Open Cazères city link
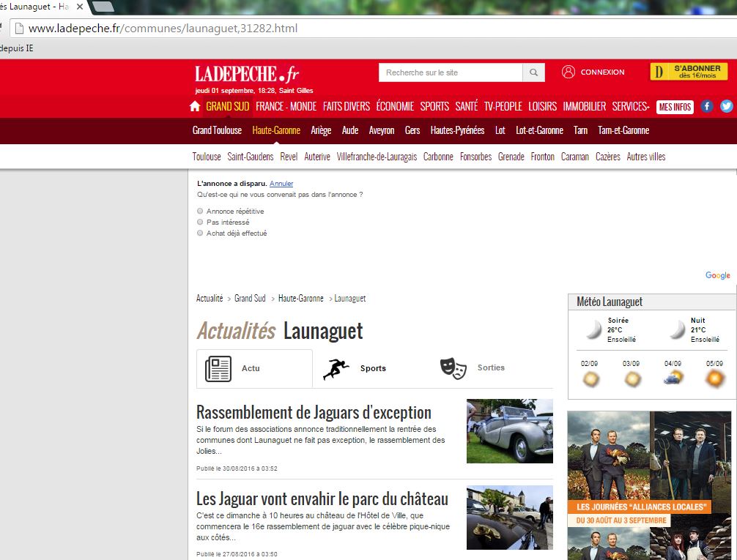 click(x=608, y=157)
